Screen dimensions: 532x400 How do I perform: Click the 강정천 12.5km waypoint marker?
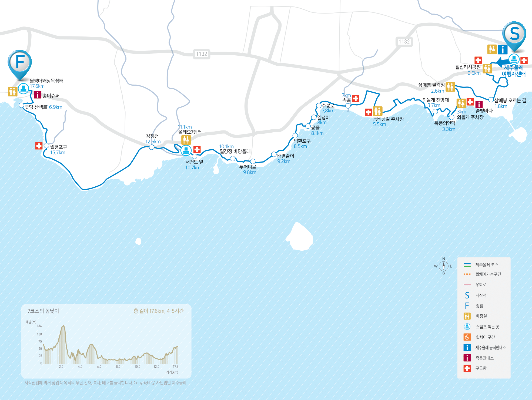point(152,147)
